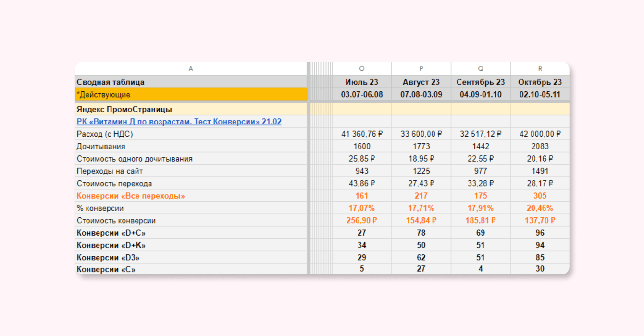Select the «Конверсии «Все переходы»» row label
This screenshot has width=644, height=336.
pos(131,196)
